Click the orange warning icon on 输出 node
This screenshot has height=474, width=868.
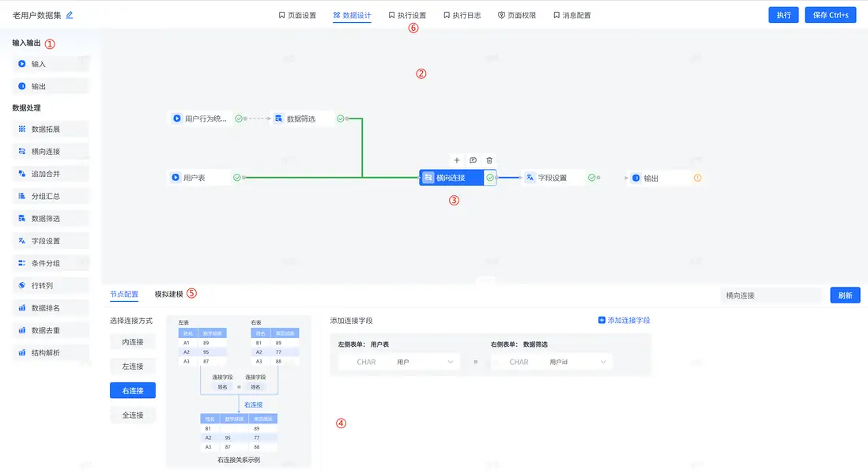pyautogui.click(x=697, y=178)
